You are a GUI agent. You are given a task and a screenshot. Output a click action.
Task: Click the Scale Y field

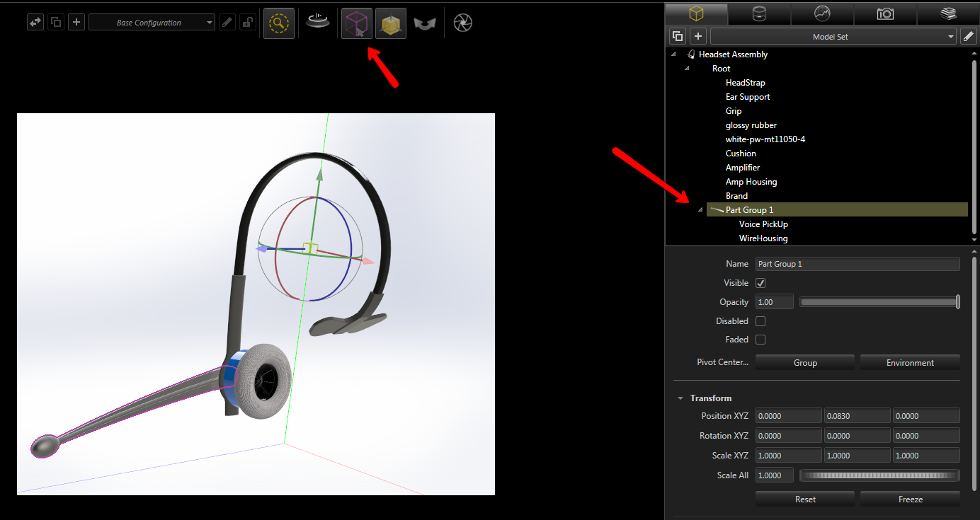[x=857, y=456]
